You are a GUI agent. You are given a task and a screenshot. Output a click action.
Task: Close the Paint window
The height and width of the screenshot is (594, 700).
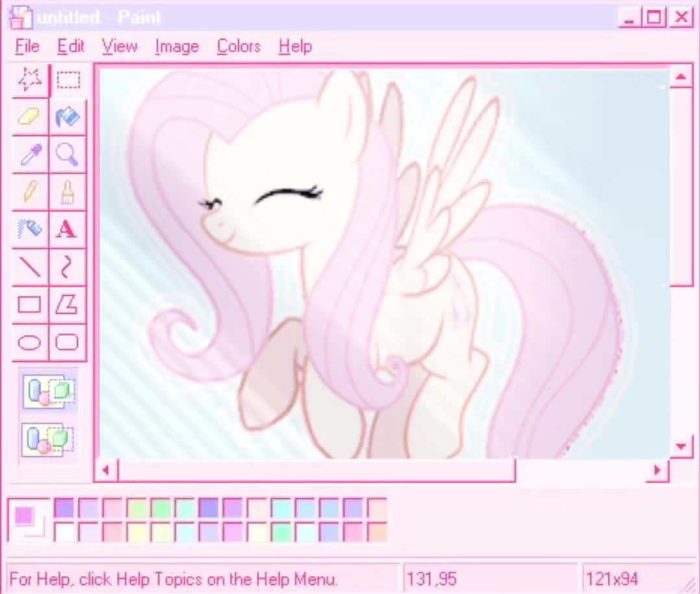coord(681,18)
